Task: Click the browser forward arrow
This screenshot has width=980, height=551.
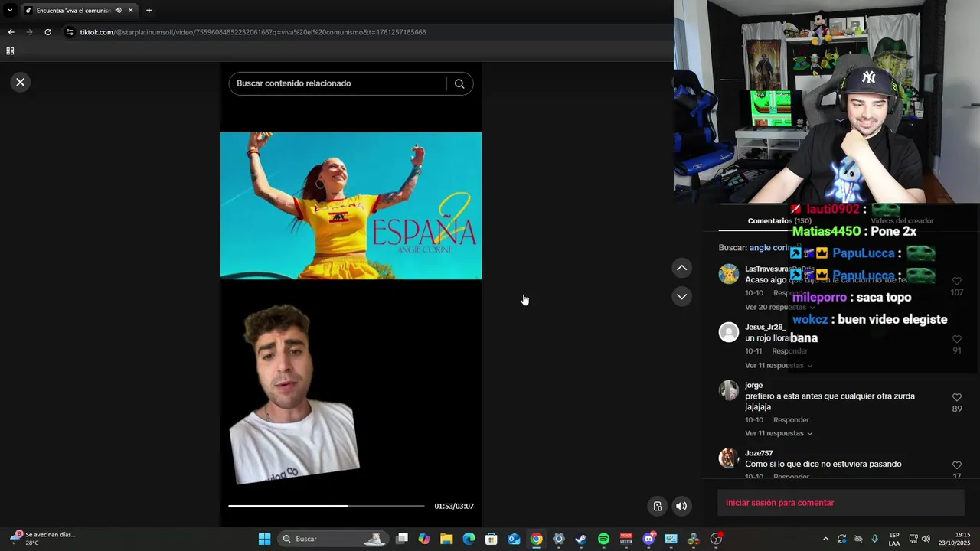Action: [29, 32]
